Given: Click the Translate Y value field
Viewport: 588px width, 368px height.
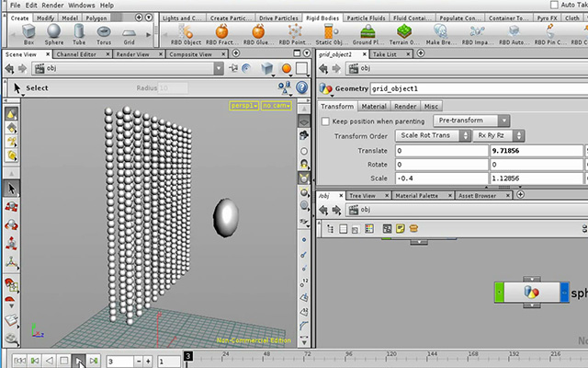Looking at the screenshot, I should point(537,151).
